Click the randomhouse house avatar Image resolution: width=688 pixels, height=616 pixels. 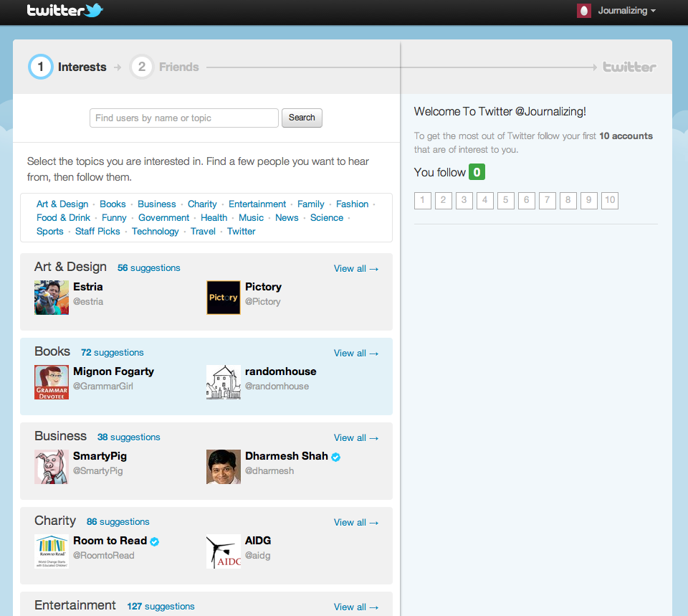224,382
